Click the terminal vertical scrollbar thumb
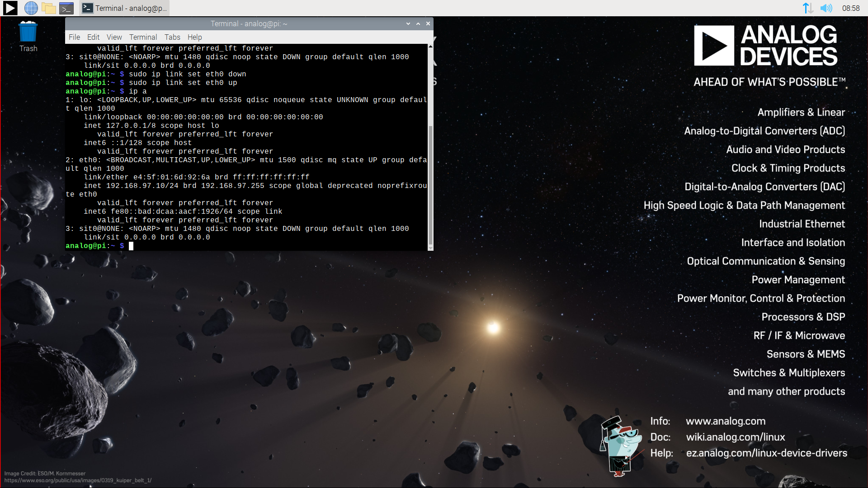This screenshot has height=488, width=868. pos(430,185)
